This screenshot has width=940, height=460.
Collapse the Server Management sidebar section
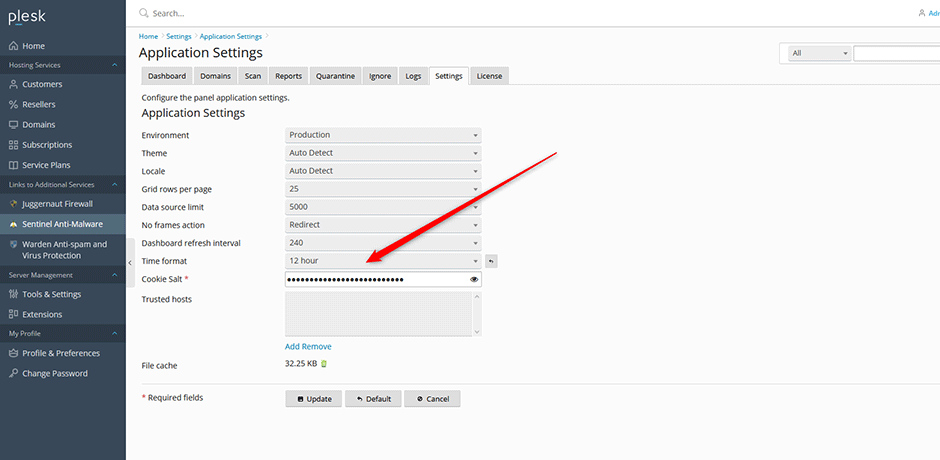pyautogui.click(x=114, y=275)
